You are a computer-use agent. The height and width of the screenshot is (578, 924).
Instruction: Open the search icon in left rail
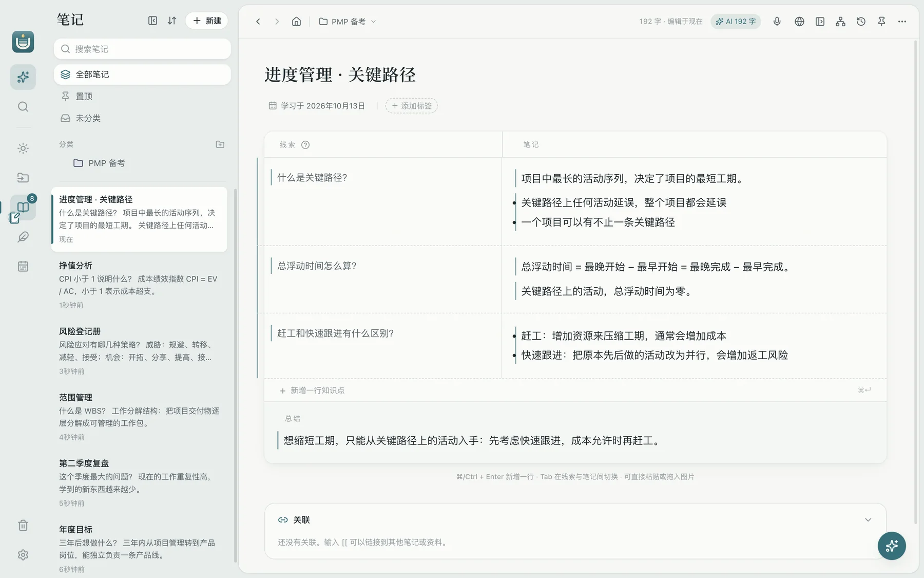click(23, 107)
